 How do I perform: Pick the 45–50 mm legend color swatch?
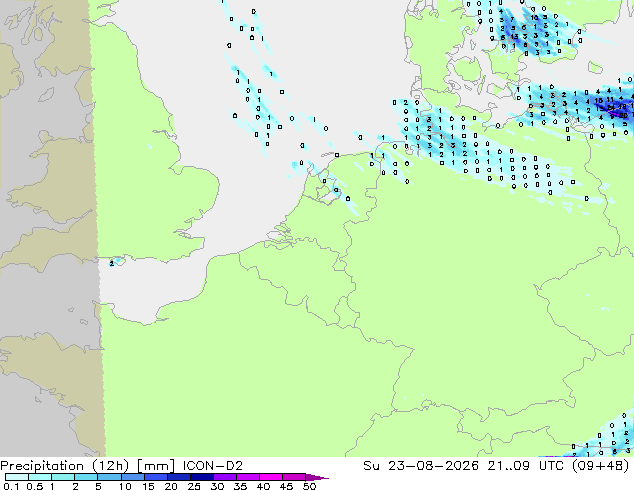[294, 477]
